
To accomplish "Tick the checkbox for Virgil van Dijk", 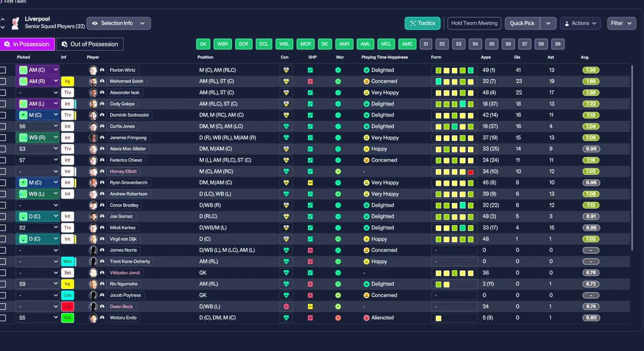I will pyautogui.click(x=3, y=239).
